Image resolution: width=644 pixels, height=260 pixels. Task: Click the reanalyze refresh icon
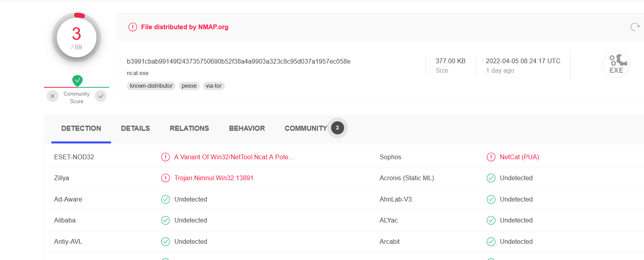tap(635, 27)
